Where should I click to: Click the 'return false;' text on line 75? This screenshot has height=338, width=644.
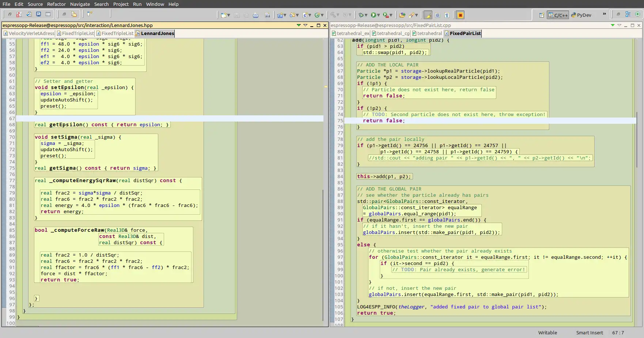pos(384,120)
